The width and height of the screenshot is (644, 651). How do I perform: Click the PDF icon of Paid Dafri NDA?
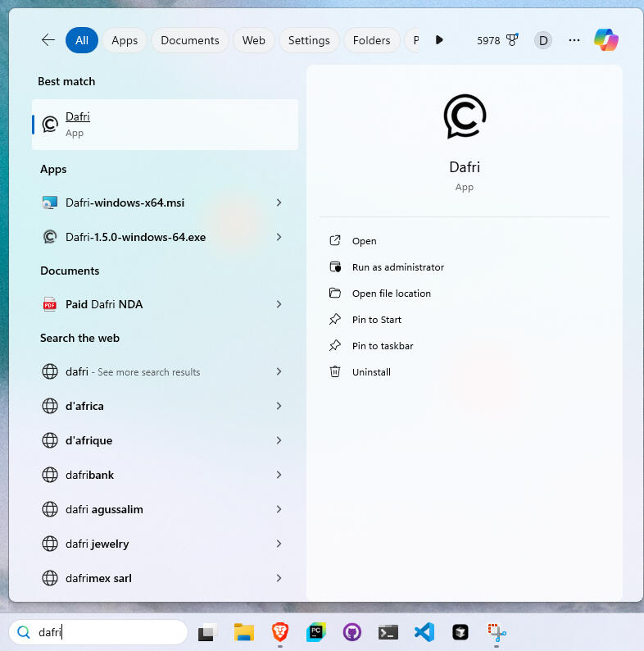pyautogui.click(x=50, y=304)
